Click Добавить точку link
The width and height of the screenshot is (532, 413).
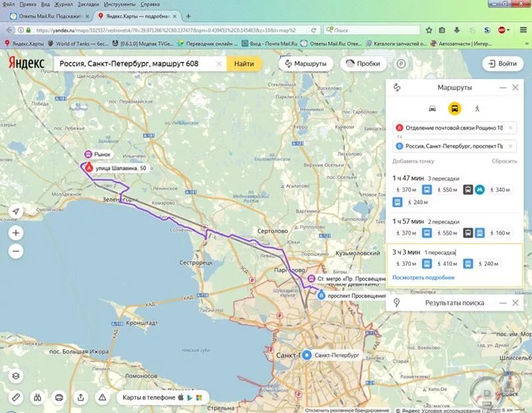pos(413,161)
